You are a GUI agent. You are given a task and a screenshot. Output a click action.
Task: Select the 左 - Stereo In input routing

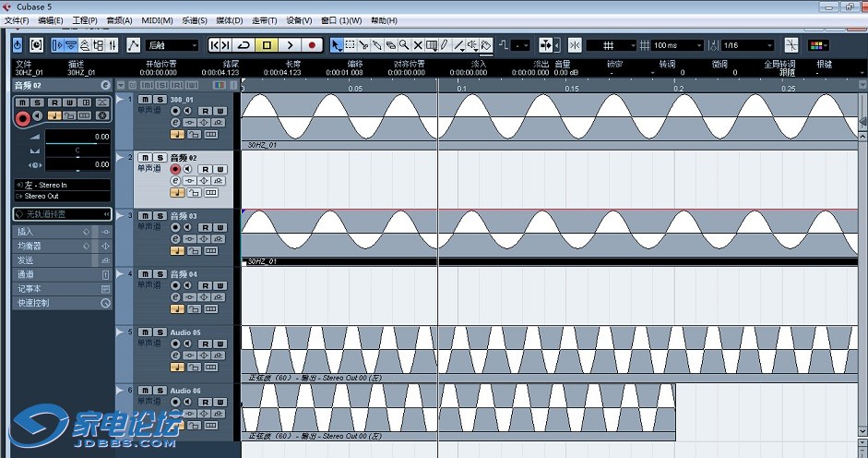point(62,185)
